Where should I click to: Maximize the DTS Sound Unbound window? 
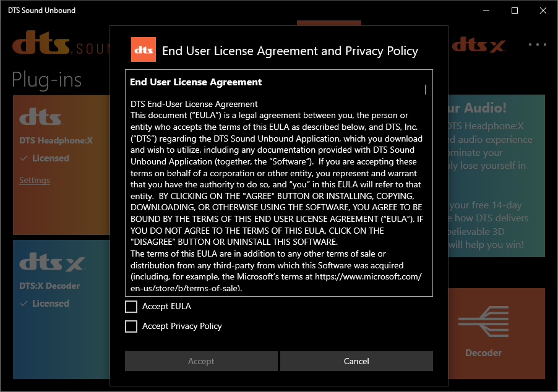coord(515,11)
